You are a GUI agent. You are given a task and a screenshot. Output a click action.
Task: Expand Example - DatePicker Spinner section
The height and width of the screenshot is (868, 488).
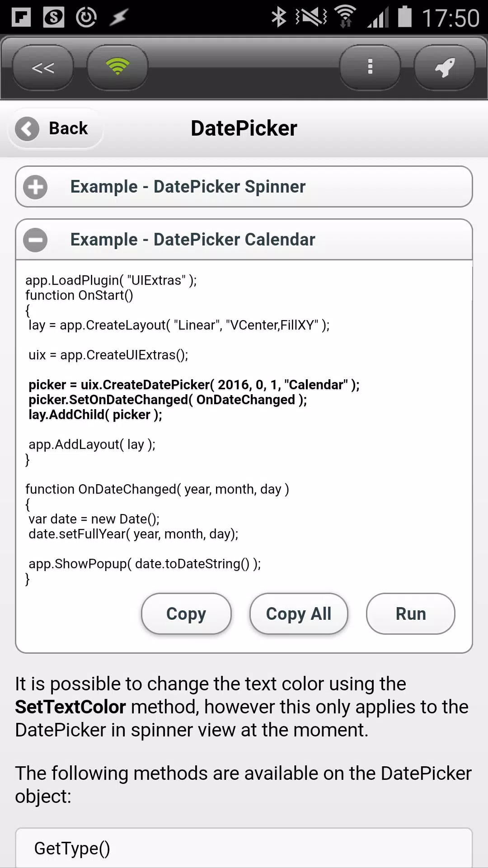click(244, 187)
